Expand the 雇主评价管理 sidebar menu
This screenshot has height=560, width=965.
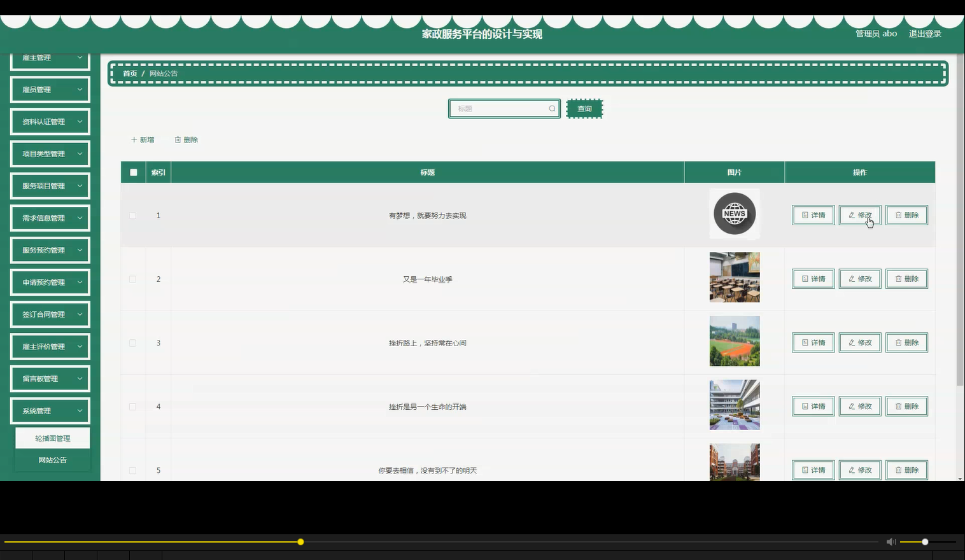click(x=50, y=347)
